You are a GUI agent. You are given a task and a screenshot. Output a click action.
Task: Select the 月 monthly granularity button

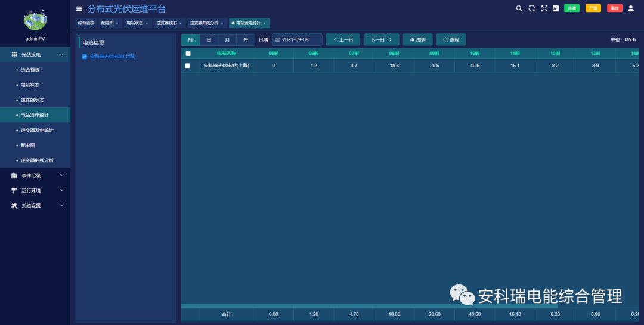point(227,40)
